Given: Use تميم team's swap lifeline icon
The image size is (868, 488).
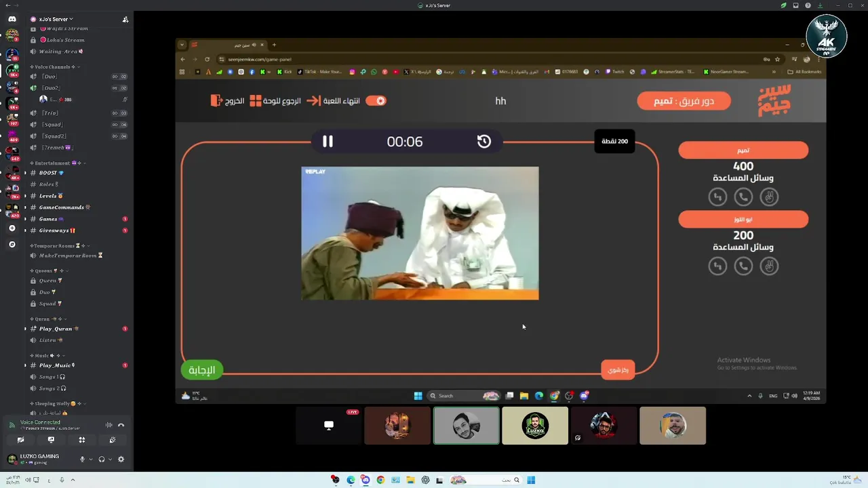Looking at the screenshot, I should (x=717, y=197).
